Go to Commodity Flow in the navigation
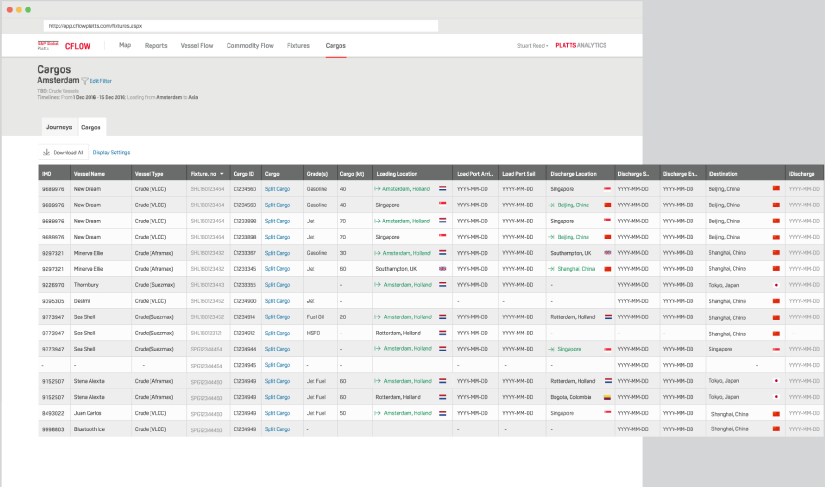 250,46
